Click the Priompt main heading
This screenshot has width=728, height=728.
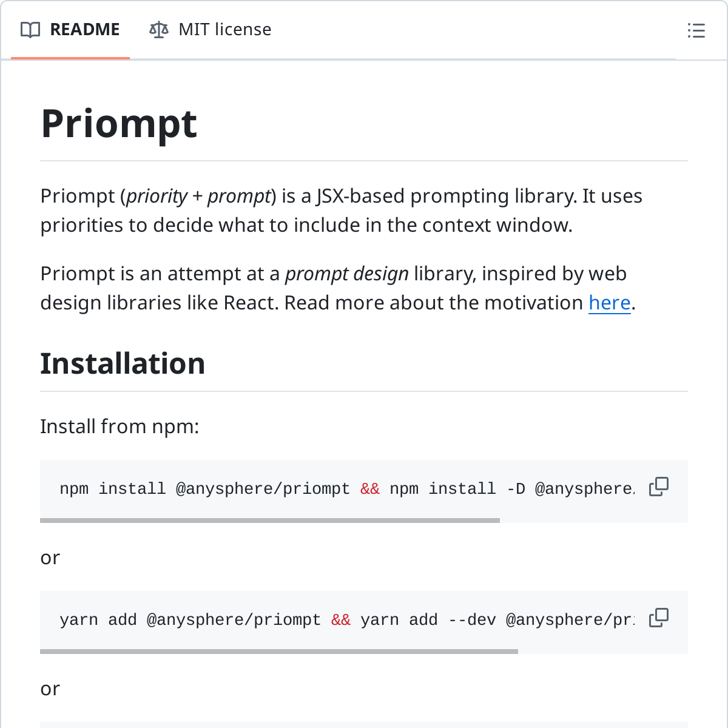(119, 124)
